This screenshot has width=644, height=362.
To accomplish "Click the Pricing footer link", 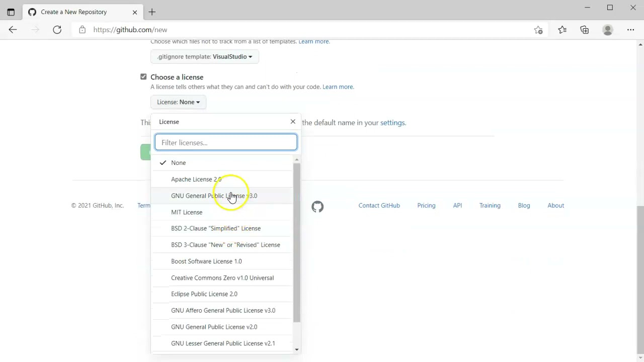I will click(x=426, y=206).
